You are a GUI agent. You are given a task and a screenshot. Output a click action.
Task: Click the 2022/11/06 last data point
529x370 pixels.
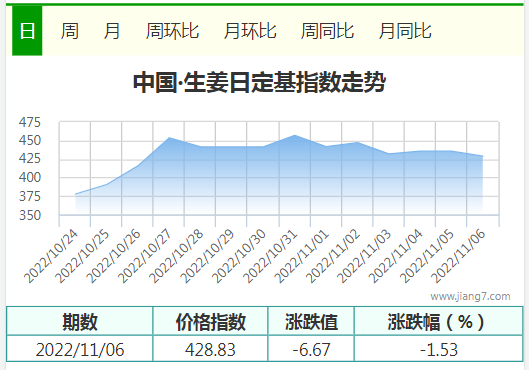point(482,156)
